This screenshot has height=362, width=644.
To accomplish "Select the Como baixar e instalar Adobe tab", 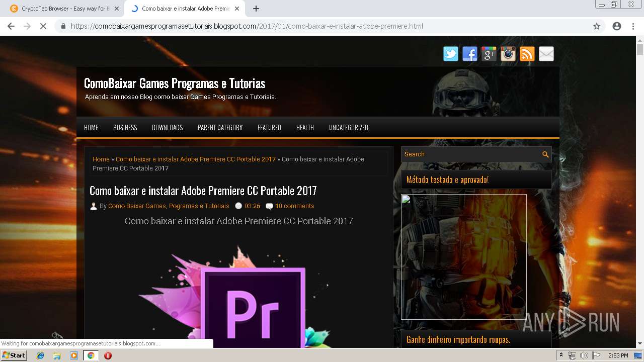I will pyautogui.click(x=185, y=9).
